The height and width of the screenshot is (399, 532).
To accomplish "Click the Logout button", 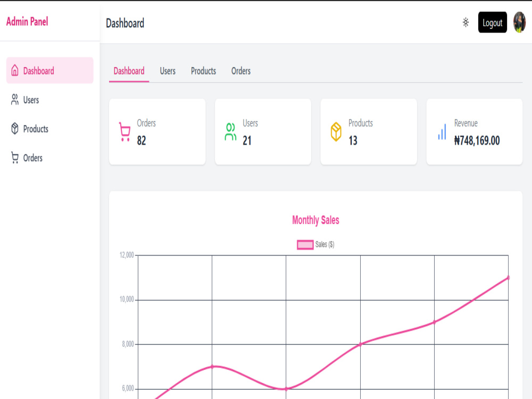I will [492, 22].
